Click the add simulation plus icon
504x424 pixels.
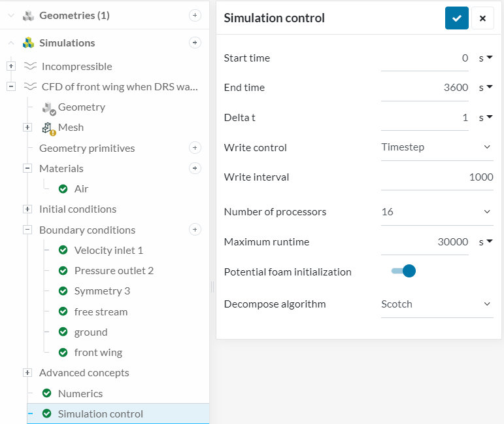point(195,43)
